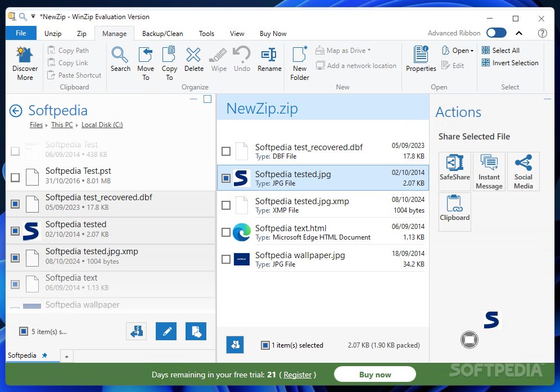Launch the Search tool in Organize group
This screenshot has height=392, width=560.
click(x=120, y=59)
